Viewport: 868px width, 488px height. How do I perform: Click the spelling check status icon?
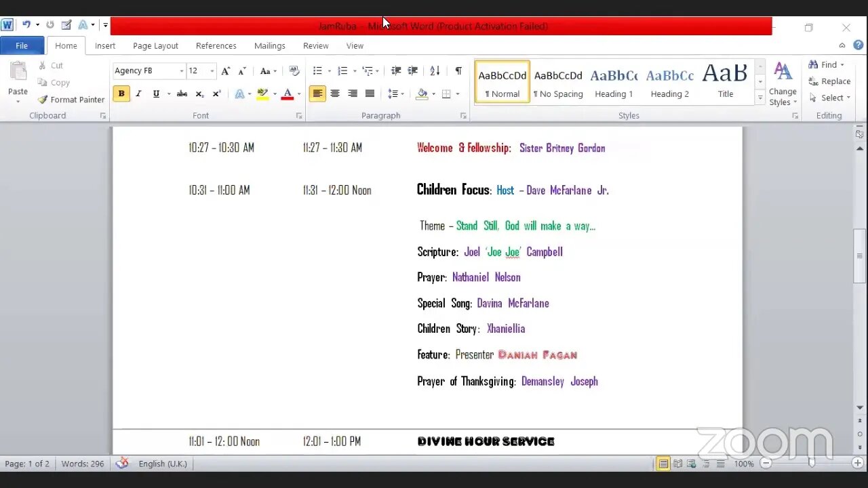pos(122,464)
